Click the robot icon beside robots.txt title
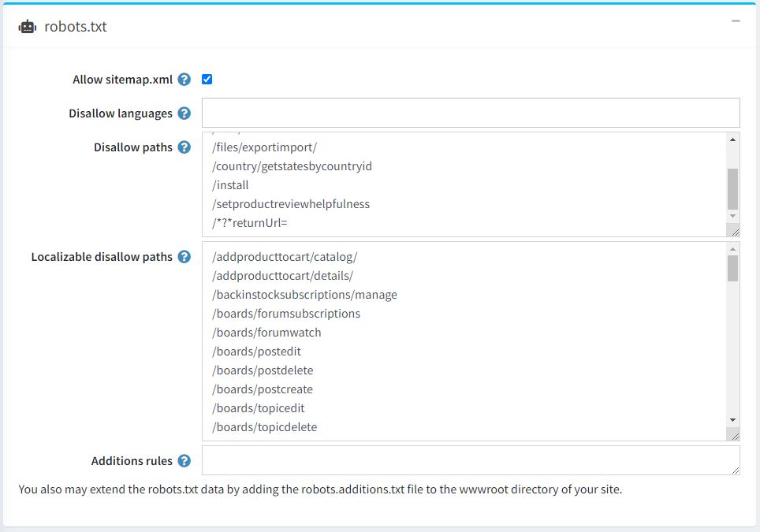Viewport: 760px width, 532px height. (28, 26)
